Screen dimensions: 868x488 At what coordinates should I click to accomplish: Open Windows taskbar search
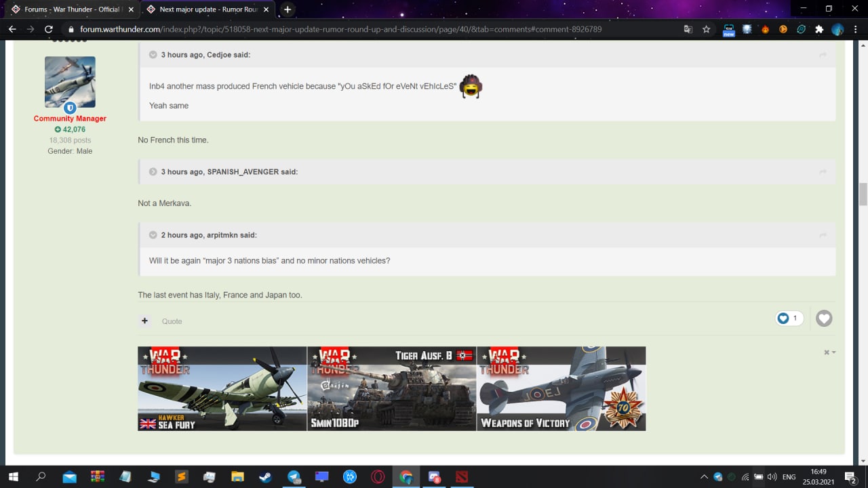click(x=41, y=476)
